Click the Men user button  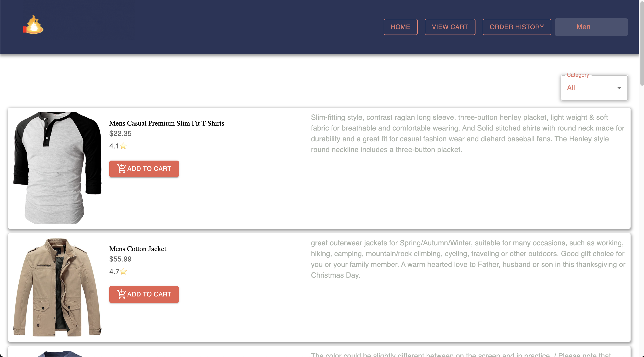pyautogui.click(x=591, y=27)
